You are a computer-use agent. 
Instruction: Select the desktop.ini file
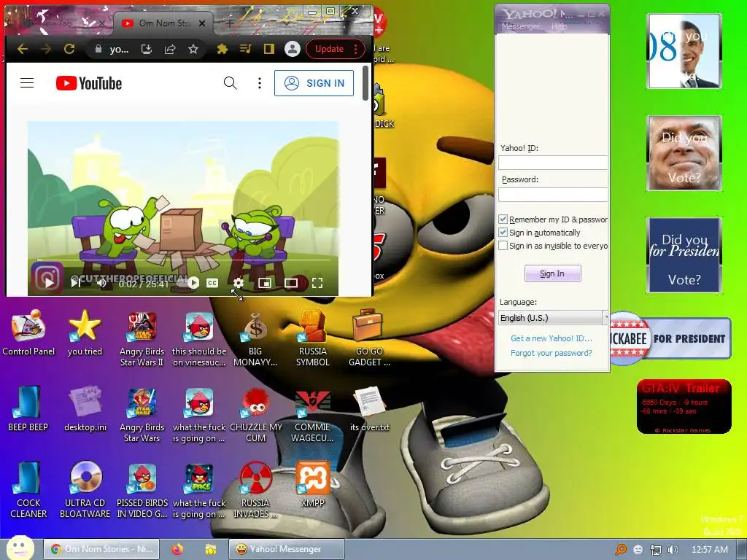pos(85,410)
